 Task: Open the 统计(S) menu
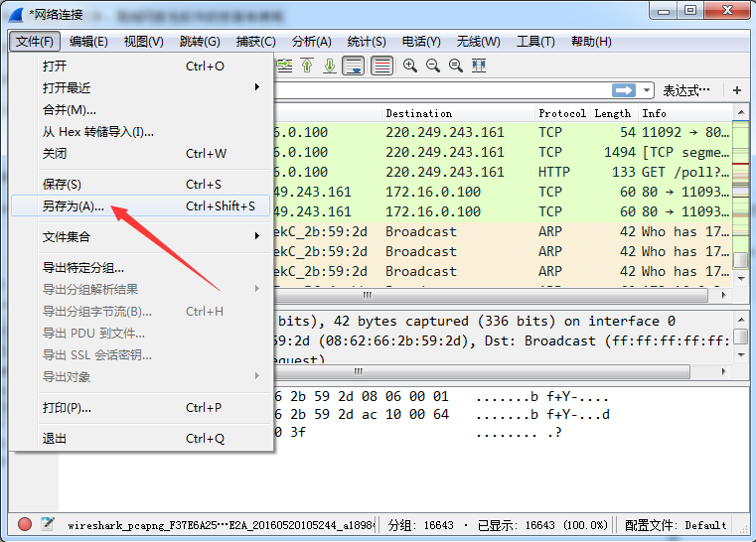(367, 42)
